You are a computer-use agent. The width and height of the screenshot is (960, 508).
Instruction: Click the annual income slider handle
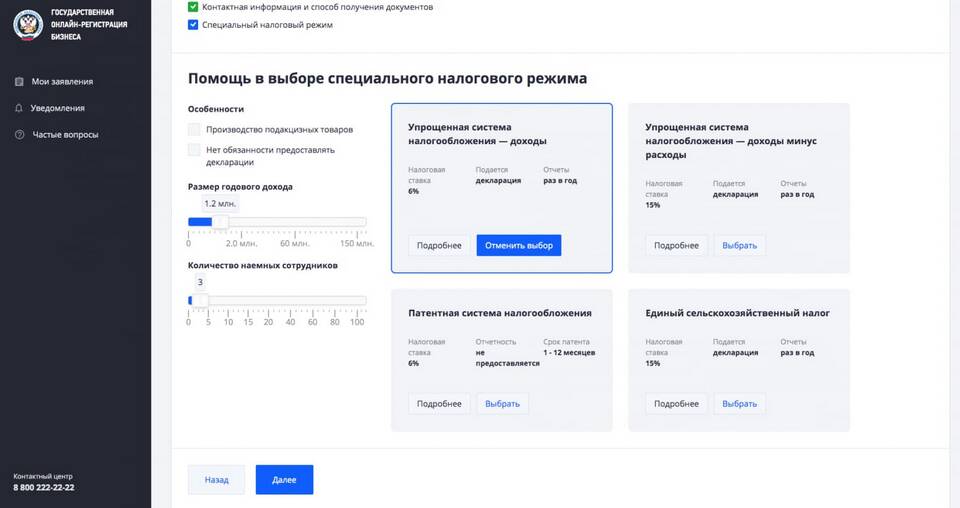coord(220,222)
